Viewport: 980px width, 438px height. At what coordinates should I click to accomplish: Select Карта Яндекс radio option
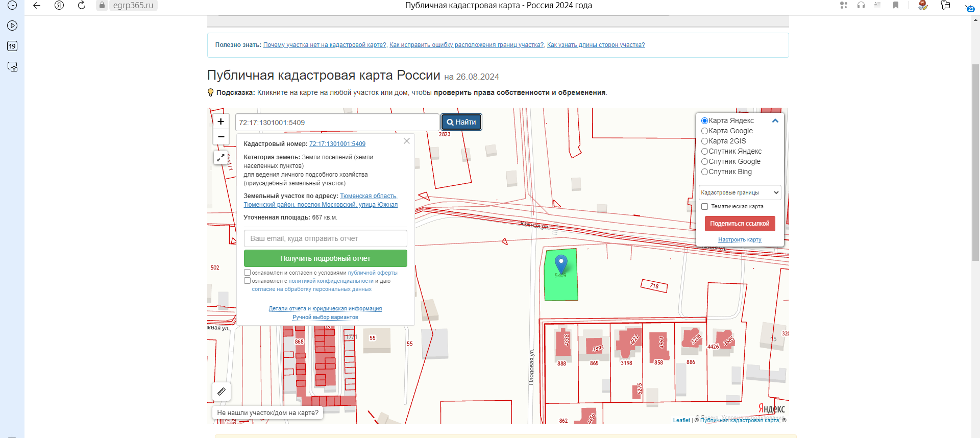(x=704, y=121)
